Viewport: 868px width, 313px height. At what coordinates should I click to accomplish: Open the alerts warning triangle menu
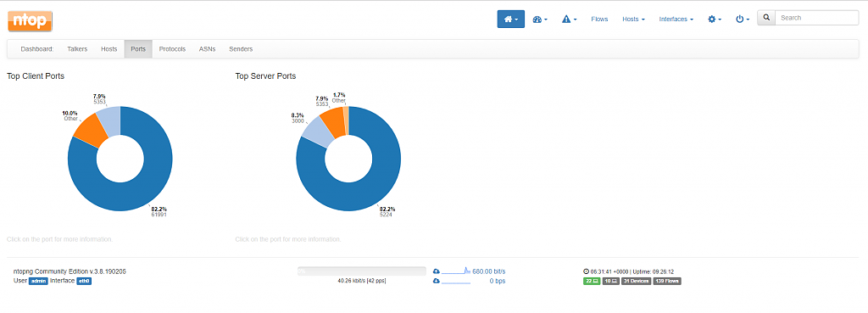(x=569, y=19)
